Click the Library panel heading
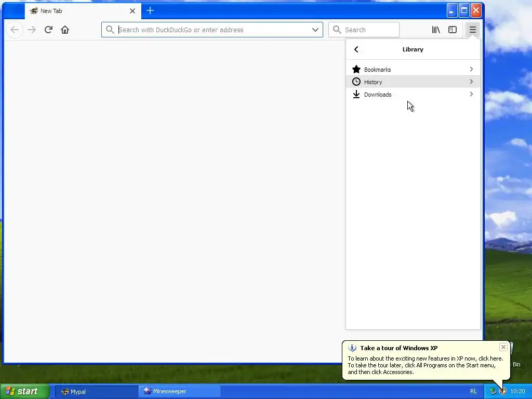 (x=413, y=49)
